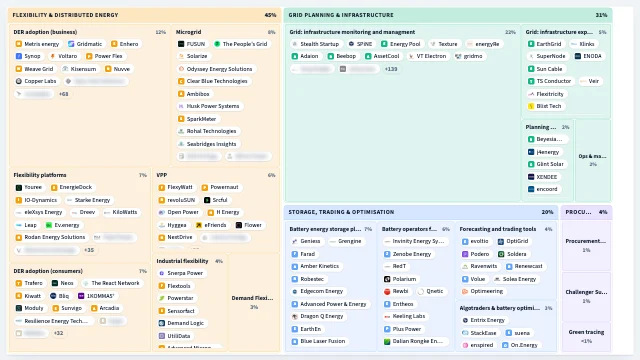The width and height of the screenshot is (640, 360).
Task: Click the Rodan Energy Solutions chip
Action: pyautogui.click(x=51, y=237)
